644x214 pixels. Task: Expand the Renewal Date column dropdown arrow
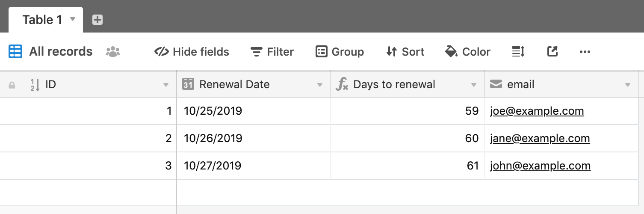[x=320, y=85]
